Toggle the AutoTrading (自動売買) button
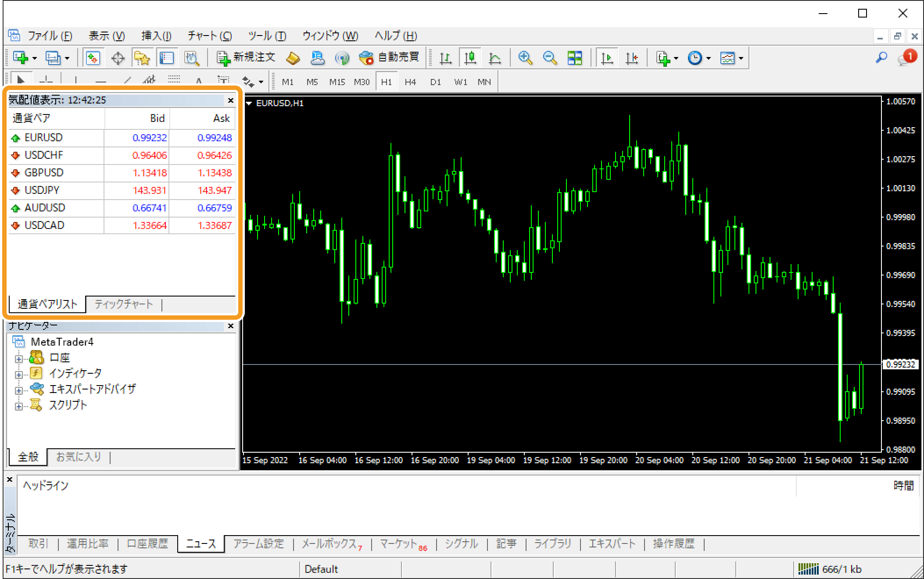Image resolution: width=924 pixels, height=579 pixels. (390, 57)
